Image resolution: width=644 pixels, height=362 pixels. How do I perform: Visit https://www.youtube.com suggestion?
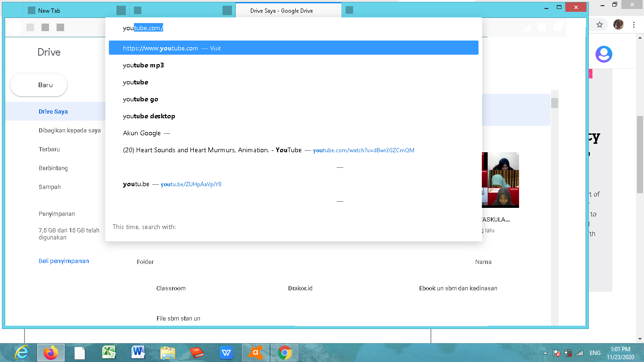point(293,48)
